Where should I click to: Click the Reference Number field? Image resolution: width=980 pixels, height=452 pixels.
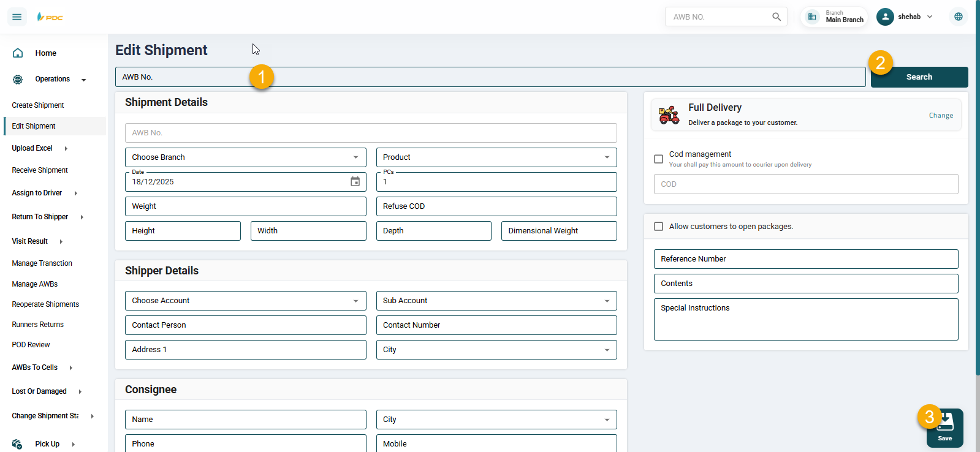tap(806, 259)
